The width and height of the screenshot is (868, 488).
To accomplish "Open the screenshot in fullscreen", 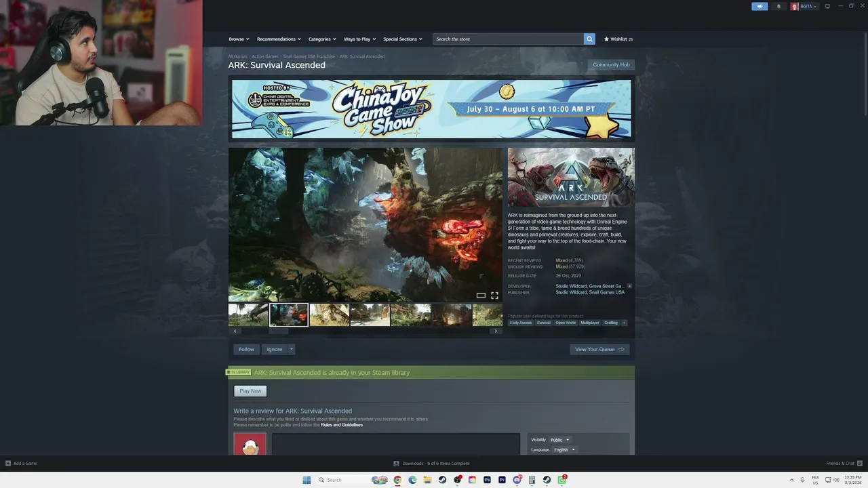I will [x=494, y=296].
